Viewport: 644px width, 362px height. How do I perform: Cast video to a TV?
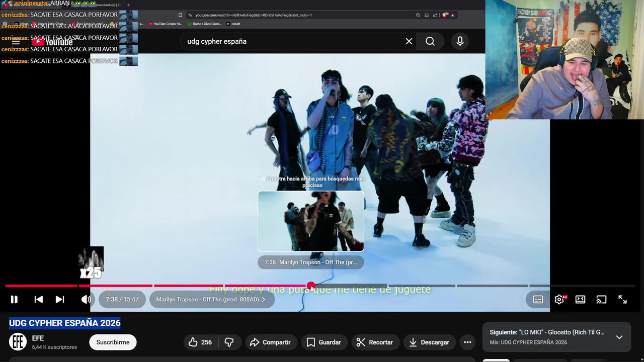[601, 299]
